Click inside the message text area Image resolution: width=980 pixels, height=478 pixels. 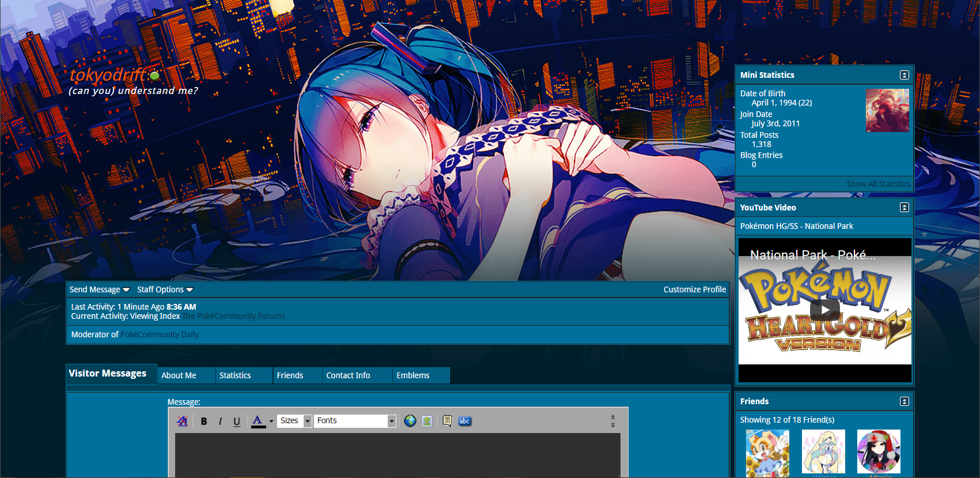(398, 454)
